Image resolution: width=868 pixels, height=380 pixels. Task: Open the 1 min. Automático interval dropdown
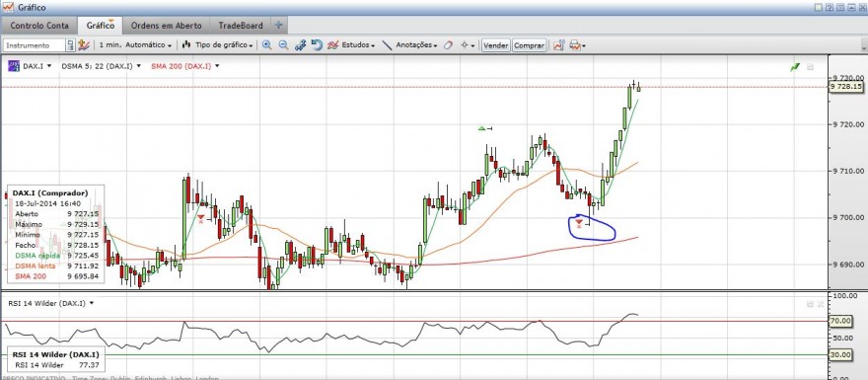click(135, 45)
